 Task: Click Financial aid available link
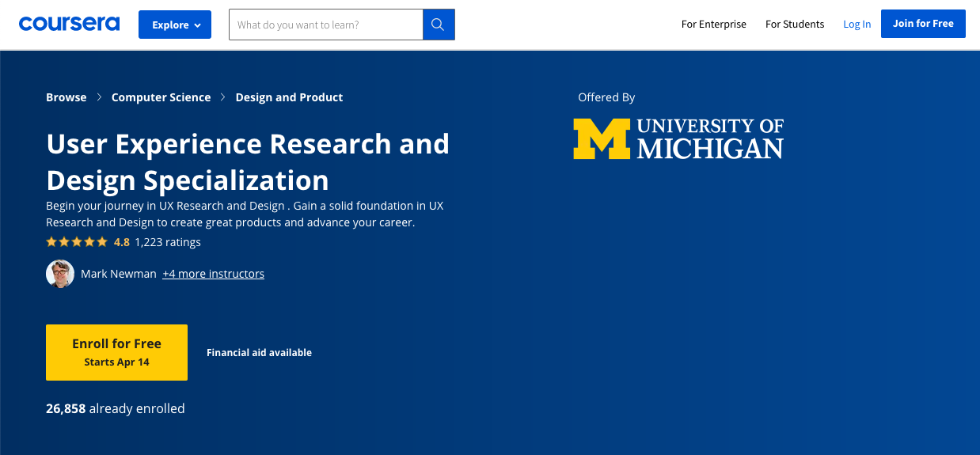[259, 352]
